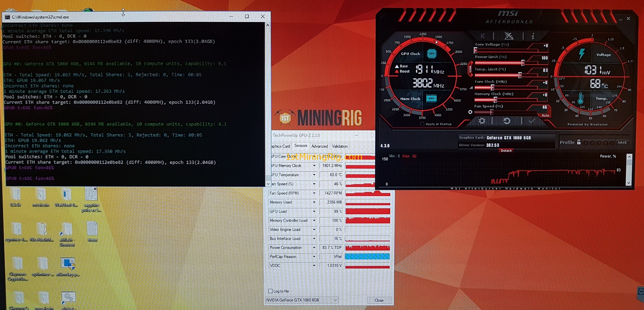
Task: Open the musicoin folder on the desktop
Action: click(x=41, y=197)
